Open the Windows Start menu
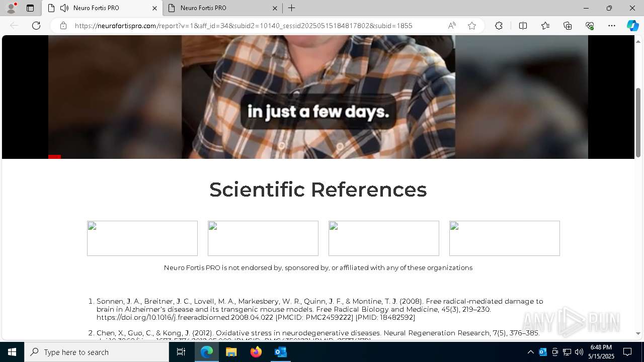Viewport: 644px width, 362px height. 12,352
